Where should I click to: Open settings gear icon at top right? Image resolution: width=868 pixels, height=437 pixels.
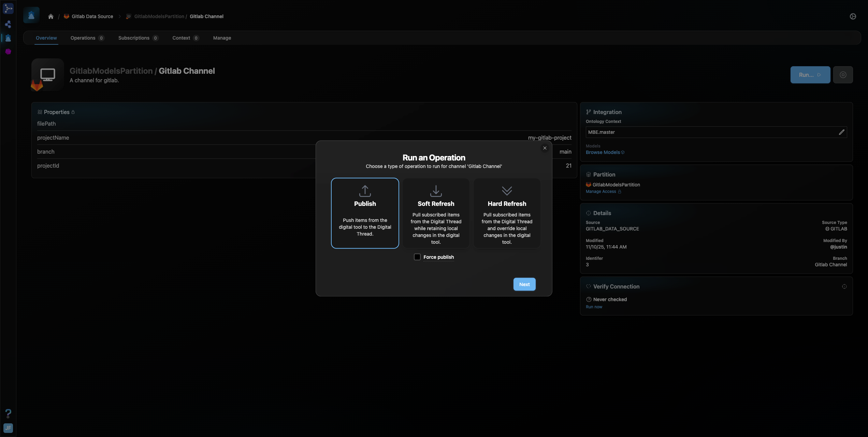853,16
